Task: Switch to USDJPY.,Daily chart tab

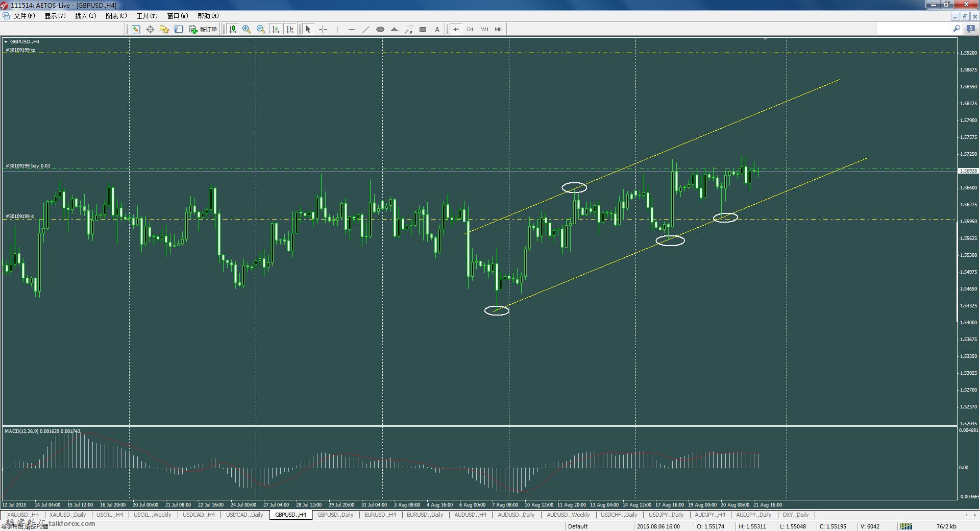Action: click(x=666, y=515)
